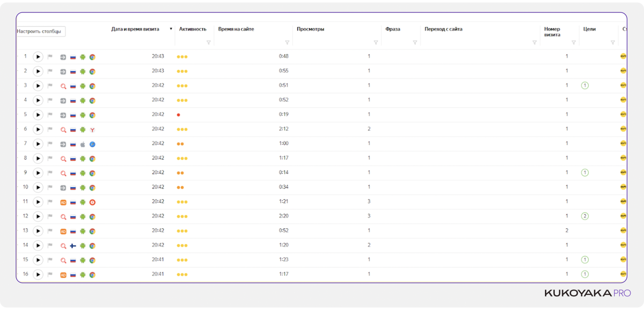Toggle the flag marker in row 15
The image size is (644, 310).
(50, 259)
